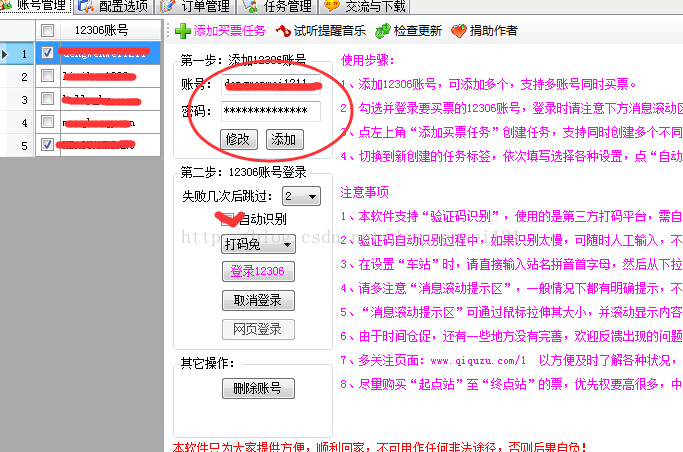
Task: Open the 交流与下载 tab
Action: 365,6
